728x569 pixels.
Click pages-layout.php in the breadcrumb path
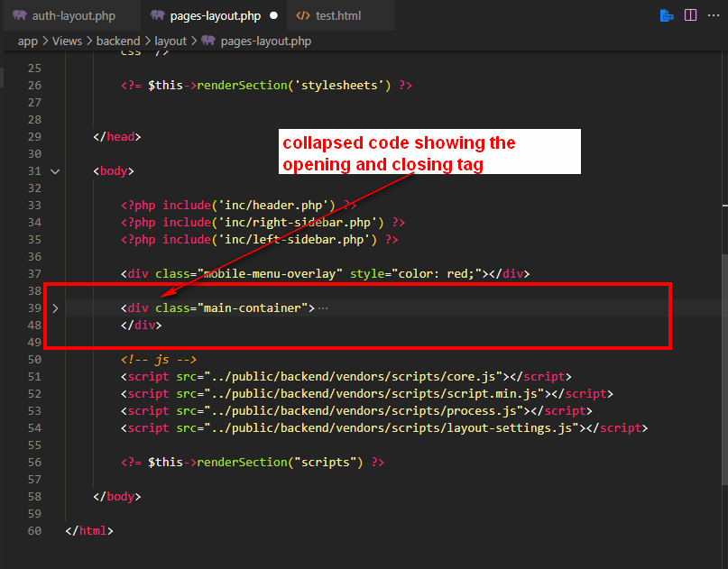tap(263, 41)
